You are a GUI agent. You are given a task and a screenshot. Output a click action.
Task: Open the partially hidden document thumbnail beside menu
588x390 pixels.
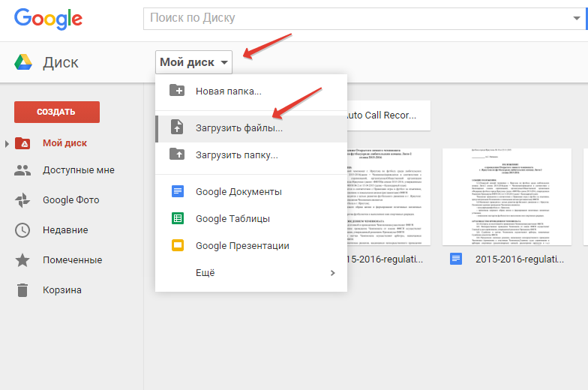tap(388, 196)
